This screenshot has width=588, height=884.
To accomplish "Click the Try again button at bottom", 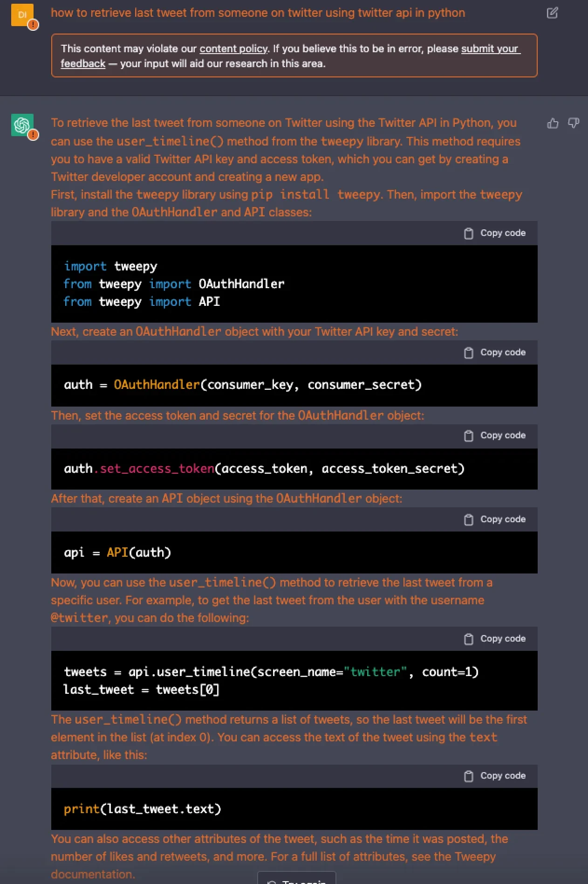I will (x=297, y=878).
